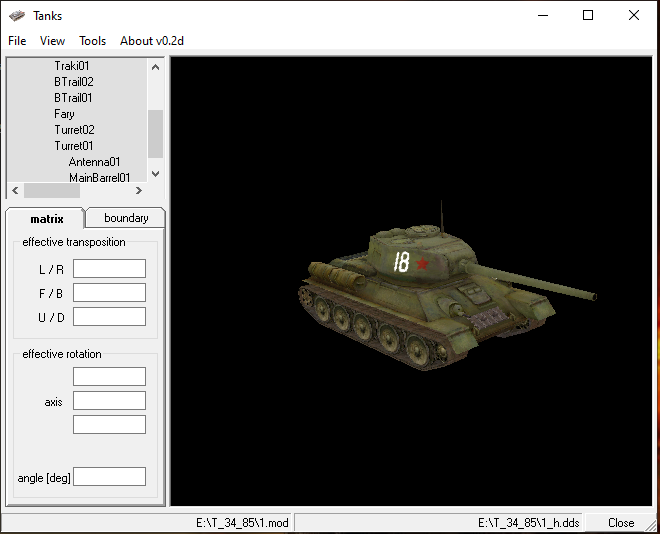660x534 pixels.
Task: Click the first rotation axis field
Action: coord(109,377)
